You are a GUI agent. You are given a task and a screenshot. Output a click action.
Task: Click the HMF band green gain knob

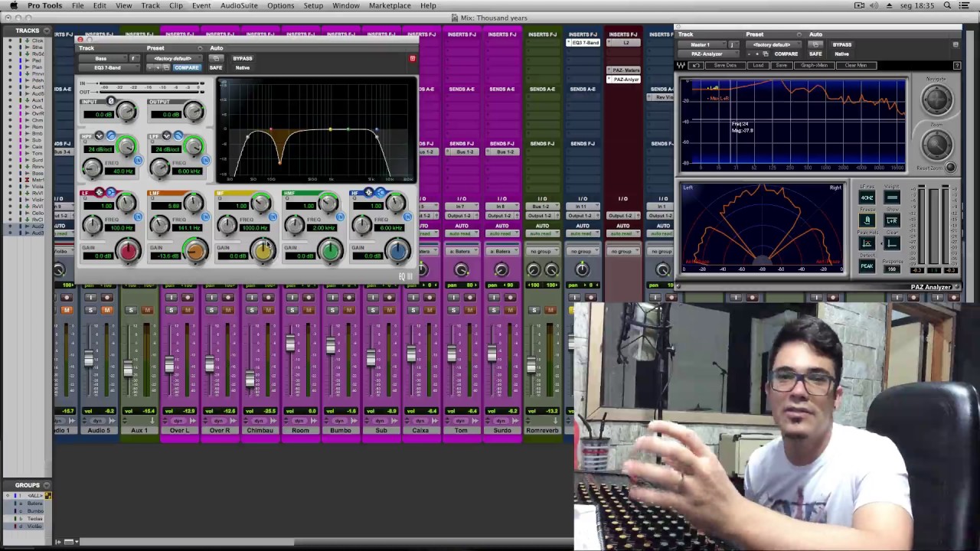[x=330, y=251]
